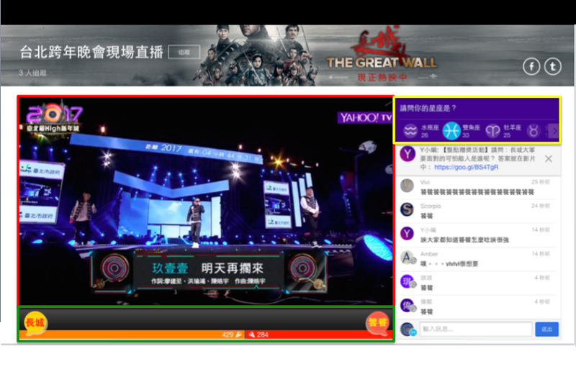
Task: Click the Vivi username in chat
Action: tap(425, 182)
